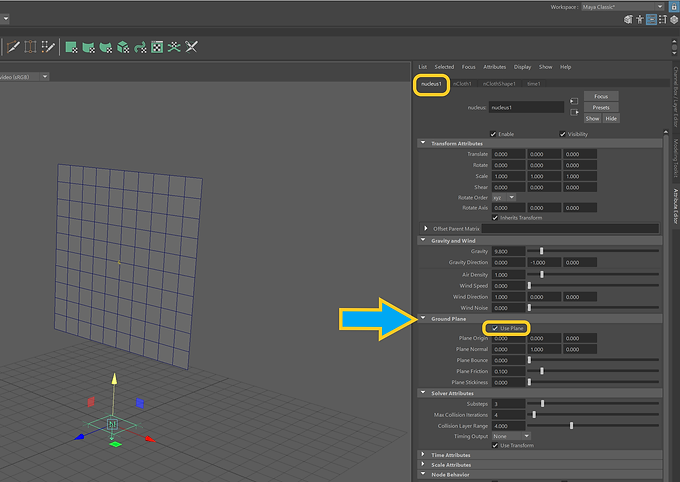The height and width of the screenshot is (482, 680).
Task: Activate the Quad Draw tool icon
Action: [48, 47]
